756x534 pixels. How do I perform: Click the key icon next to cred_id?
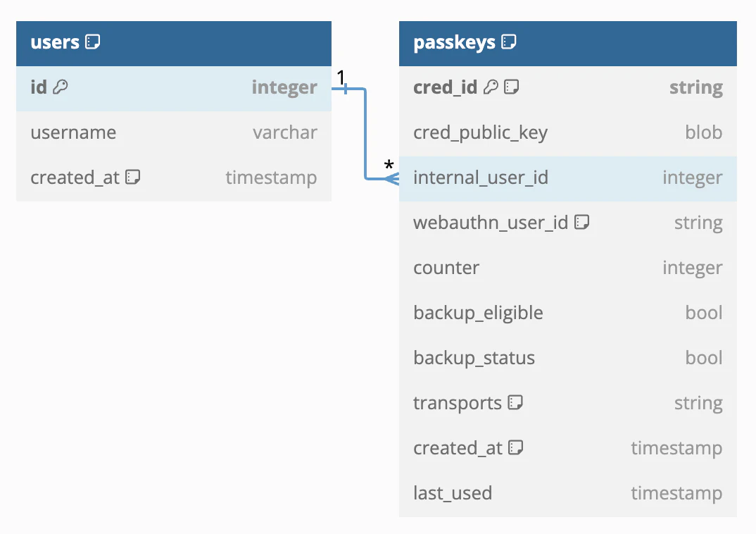tap(491, 87)
